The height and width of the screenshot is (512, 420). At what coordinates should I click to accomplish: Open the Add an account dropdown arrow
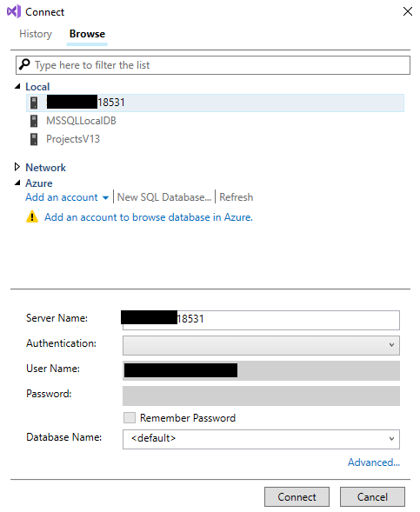pos(105,198)
